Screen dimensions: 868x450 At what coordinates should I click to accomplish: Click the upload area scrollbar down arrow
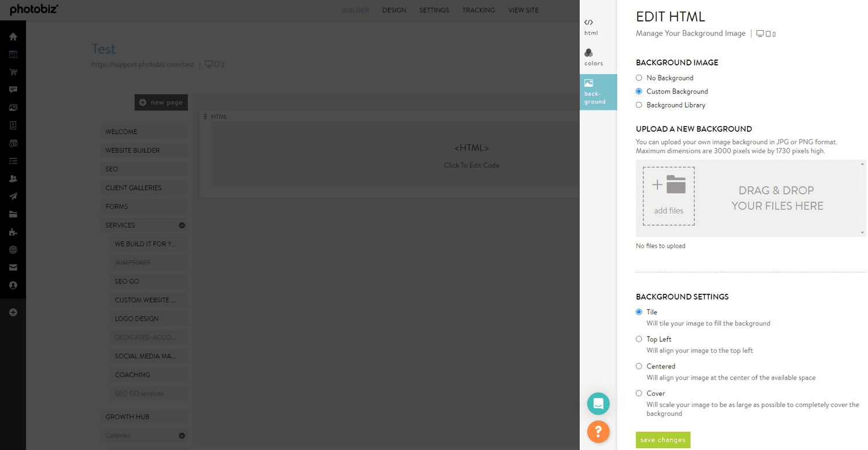pyautogui.click(x=863, y=233)
